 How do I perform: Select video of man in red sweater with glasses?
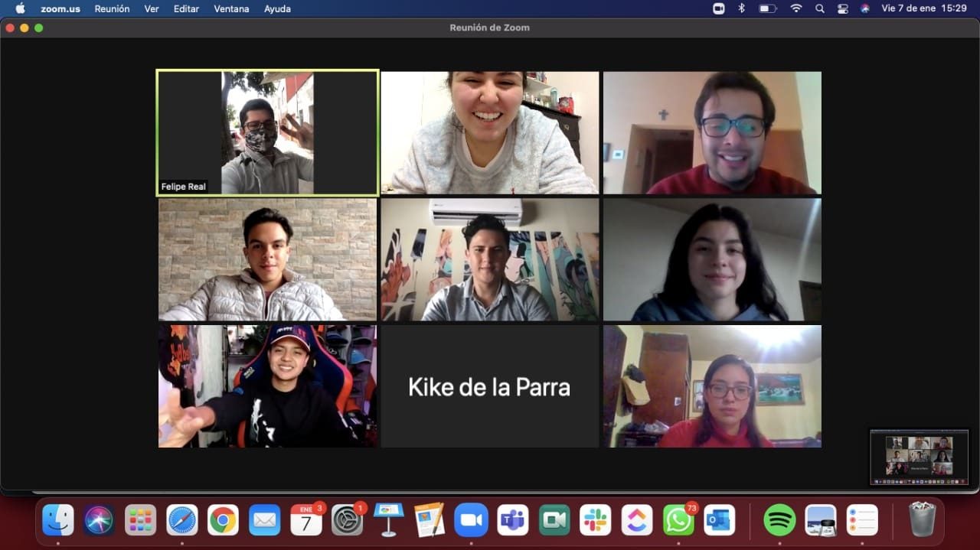[x=712, y=132]
